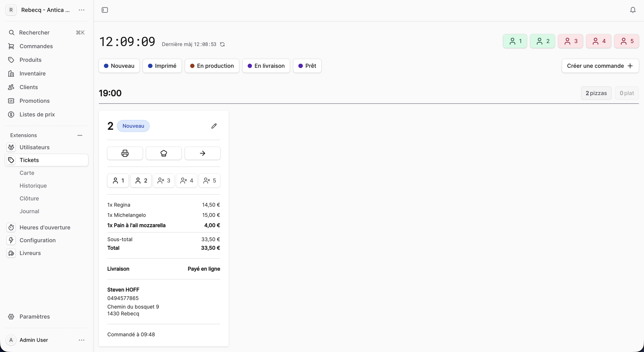Collapse the Extensions section
This screenshot has width=644, height=352.
click(x=80, y=135)
